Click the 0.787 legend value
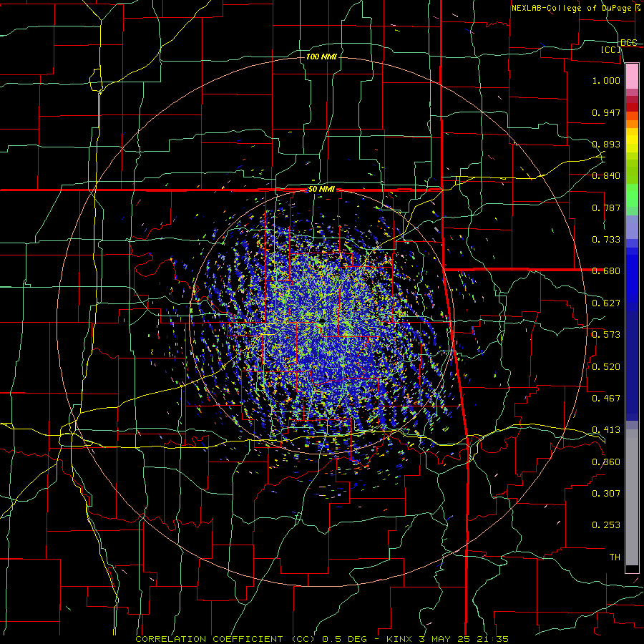This screenshot has height=644, width=644. tap(606, 208)
